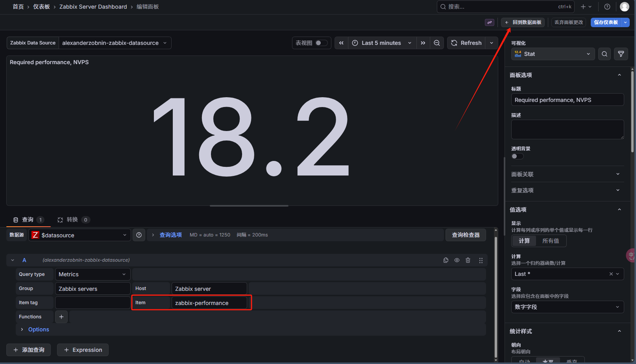This screenshot has width=636, height=364.
Task: Select the 计算 display option
Action: coord(524,241)
